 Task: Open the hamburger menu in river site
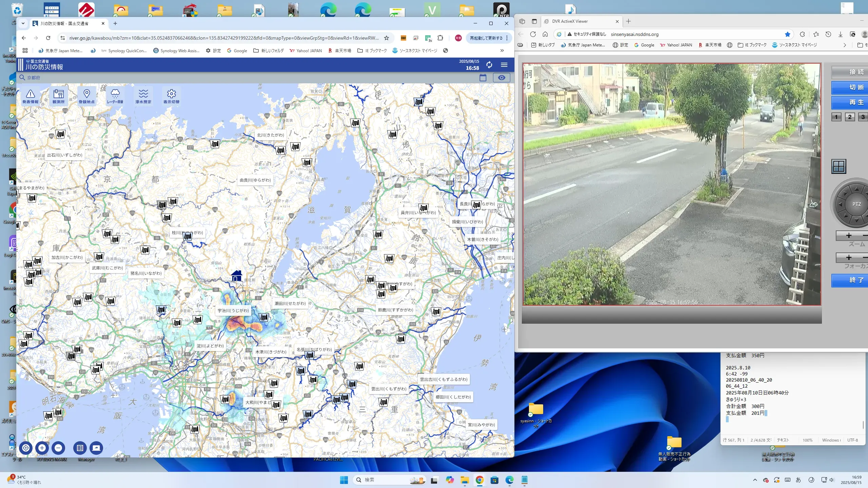click(x=504, y=65)
